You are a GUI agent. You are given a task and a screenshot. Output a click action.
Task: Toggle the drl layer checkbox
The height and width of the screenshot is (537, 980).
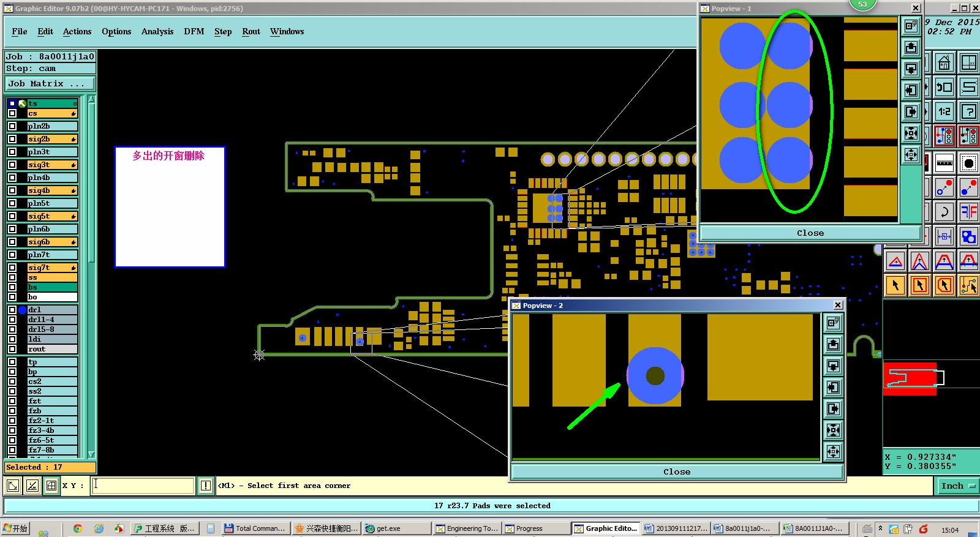[x=12, y=310]
